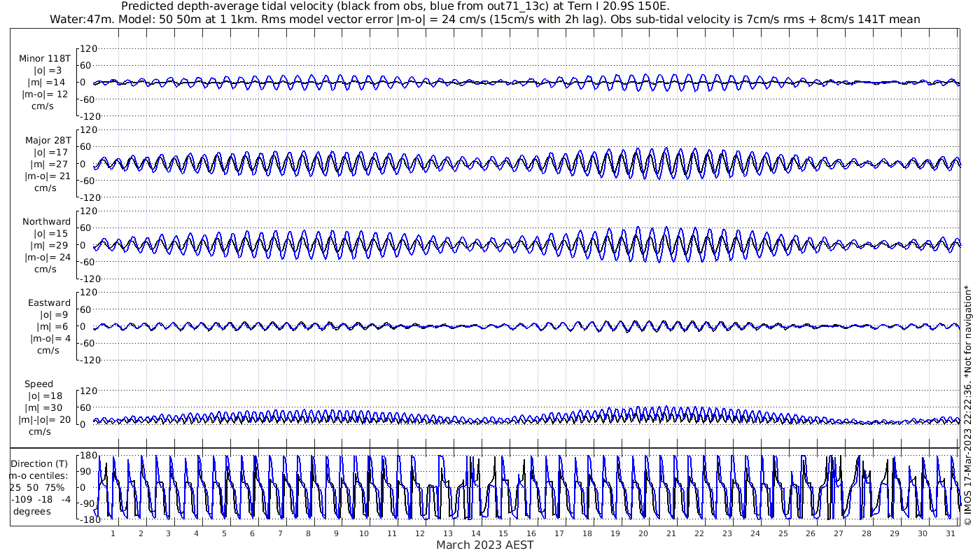The width and height of the screenshot is (980, 560).
Task: Click day 31 tick label on date axis
Action: click(950, 533)
